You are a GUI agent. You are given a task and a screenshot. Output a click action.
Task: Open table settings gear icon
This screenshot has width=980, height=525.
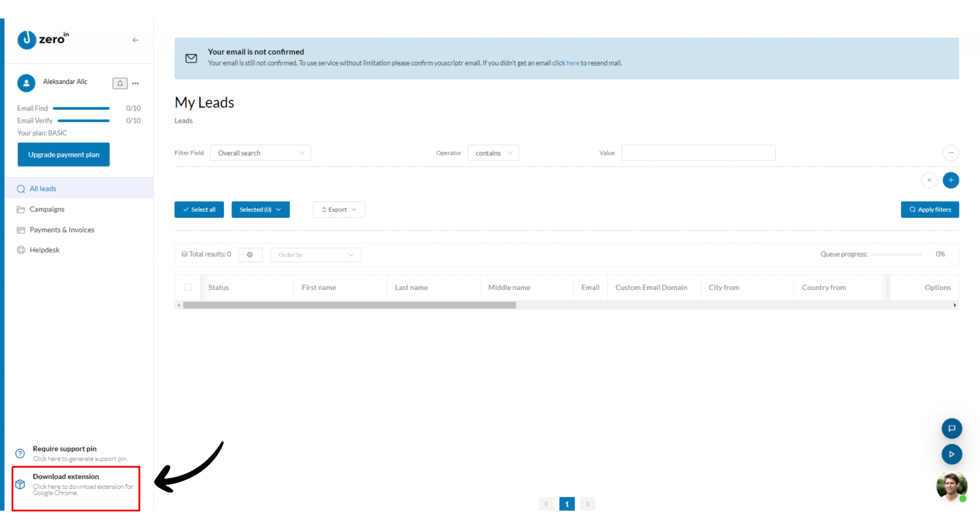[x=250, y=255]
